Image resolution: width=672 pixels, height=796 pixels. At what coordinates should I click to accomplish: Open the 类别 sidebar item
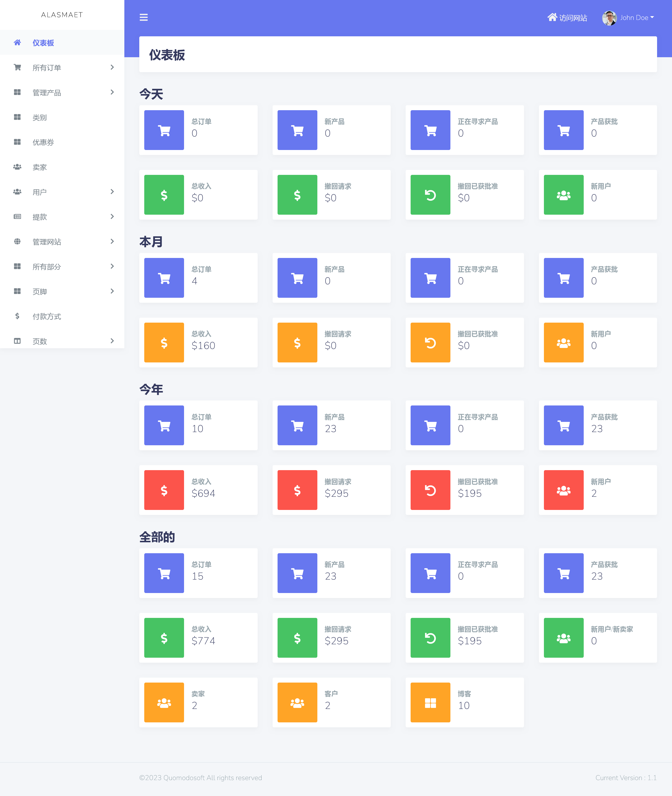[40, 117]
